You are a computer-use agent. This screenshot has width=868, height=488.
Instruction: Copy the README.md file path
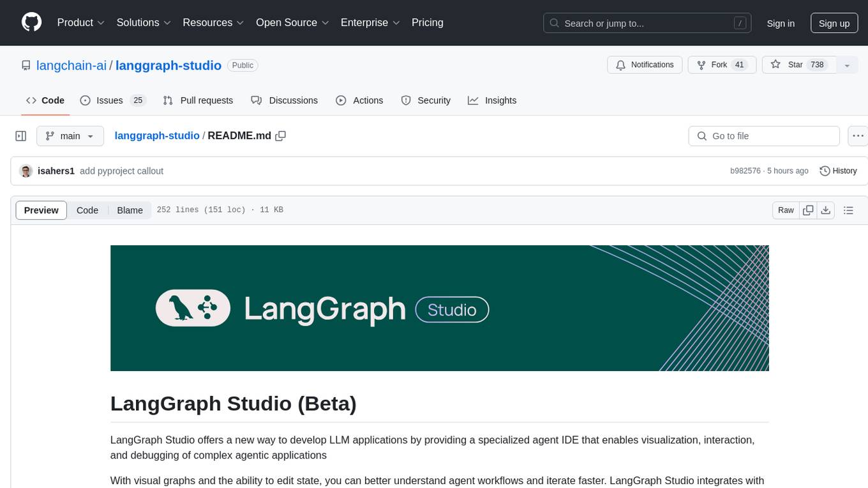coord(280,136)
